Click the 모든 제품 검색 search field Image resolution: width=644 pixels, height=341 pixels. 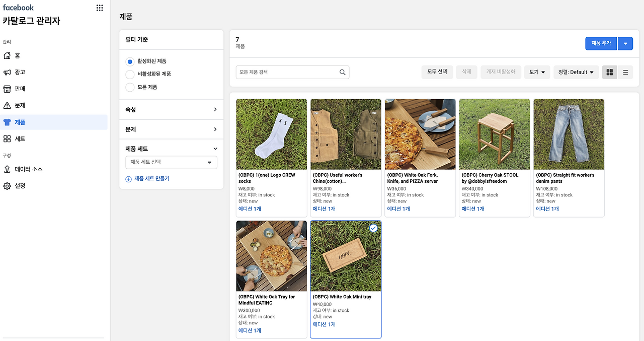[x=292, y=72]
